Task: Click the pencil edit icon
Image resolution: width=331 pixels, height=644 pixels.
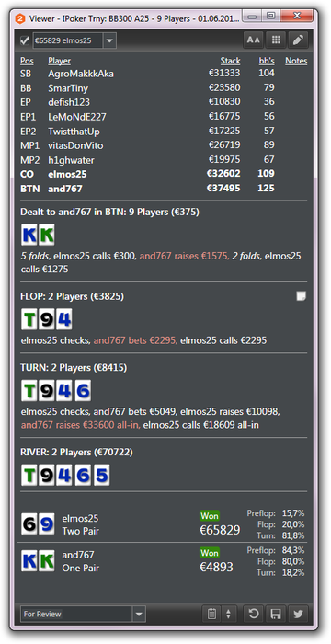Action: 298,40
